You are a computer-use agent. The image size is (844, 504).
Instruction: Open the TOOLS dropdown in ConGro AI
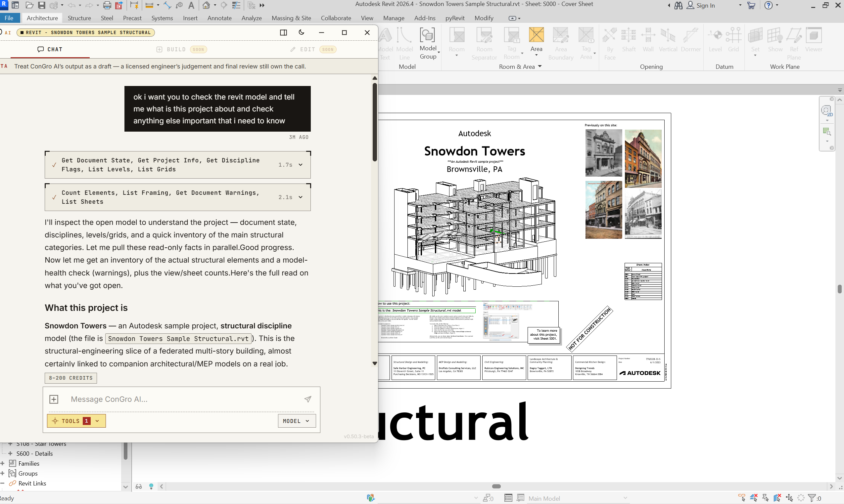pos(76,421)
